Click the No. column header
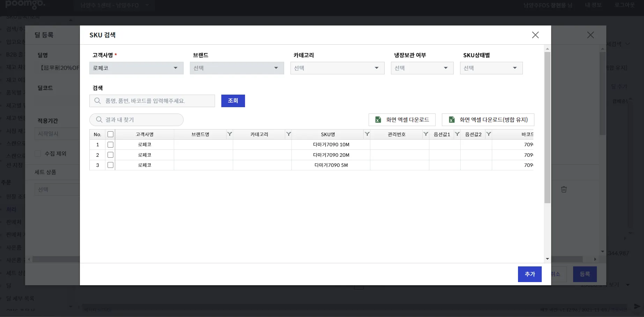Image resolution: width=644 pixels, height=317 pixels. click(x=97, y=134)
